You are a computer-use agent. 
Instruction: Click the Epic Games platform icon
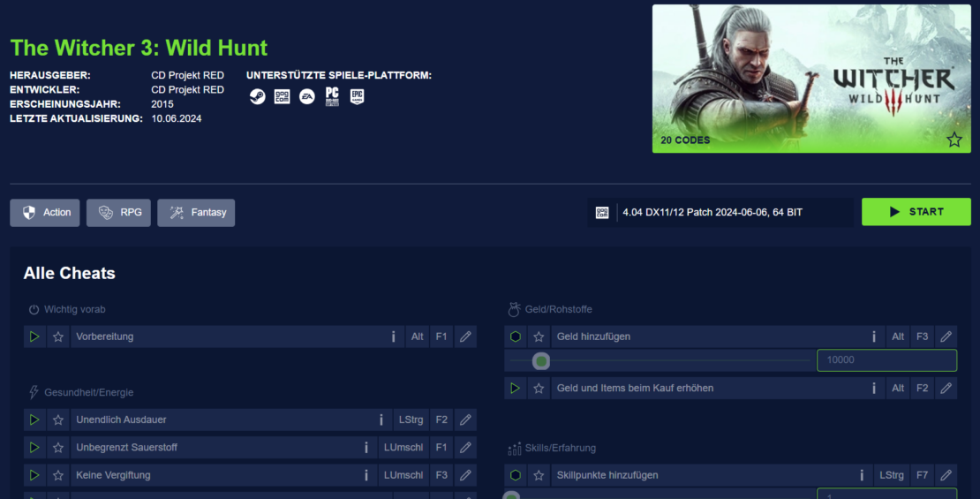pyautogui.click(x=357, y=96)
